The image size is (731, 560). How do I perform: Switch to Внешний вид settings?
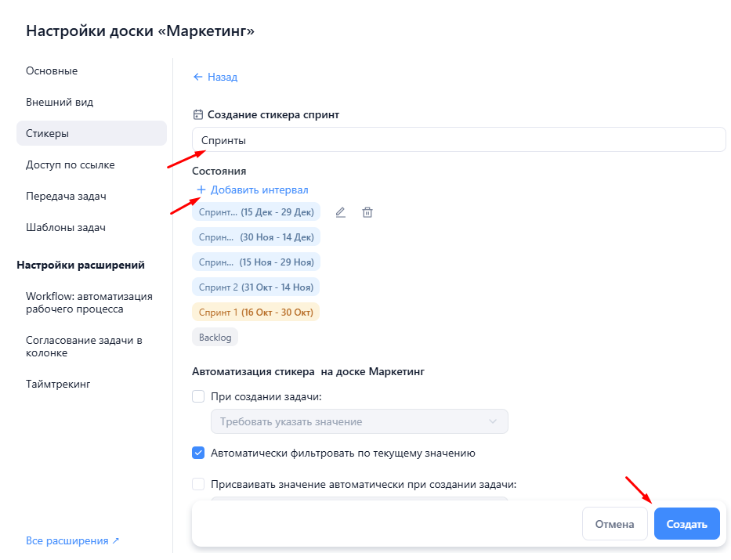[60, 103]
